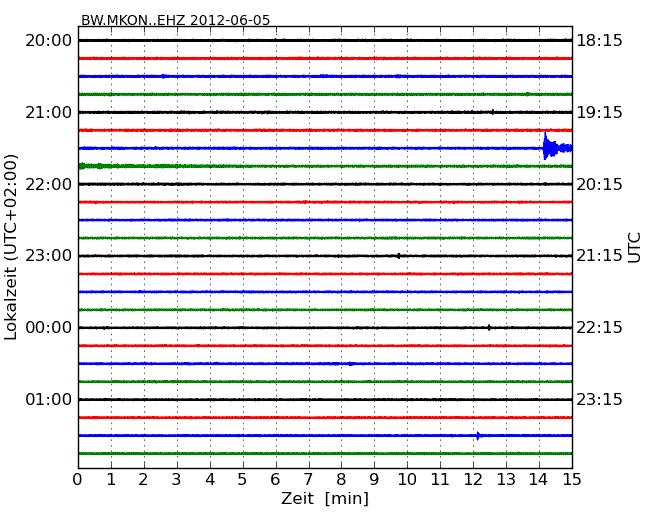Click the 18:15 UTC label
The width and height of the screenshot is (650, 520).
(599, 41)
